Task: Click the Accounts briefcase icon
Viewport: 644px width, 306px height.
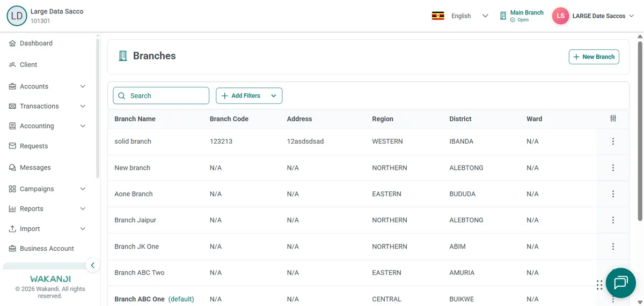Action: tap(12, 86)
